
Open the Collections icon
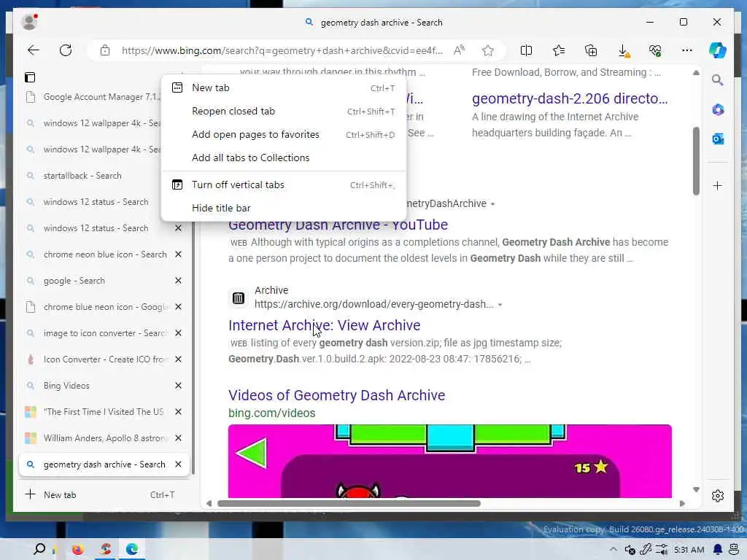click(591, 50)
